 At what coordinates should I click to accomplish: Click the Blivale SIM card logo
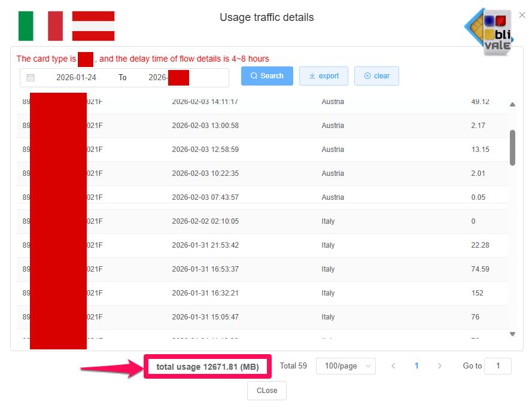tap(490, 32)
